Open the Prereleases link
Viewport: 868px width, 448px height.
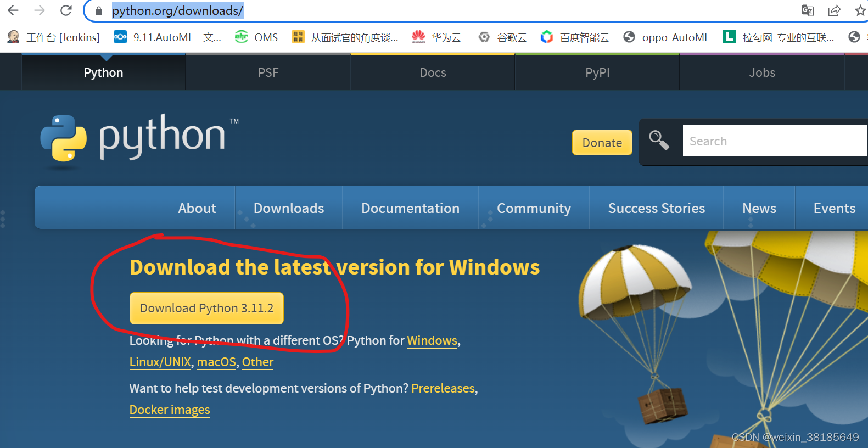[443, 388]
